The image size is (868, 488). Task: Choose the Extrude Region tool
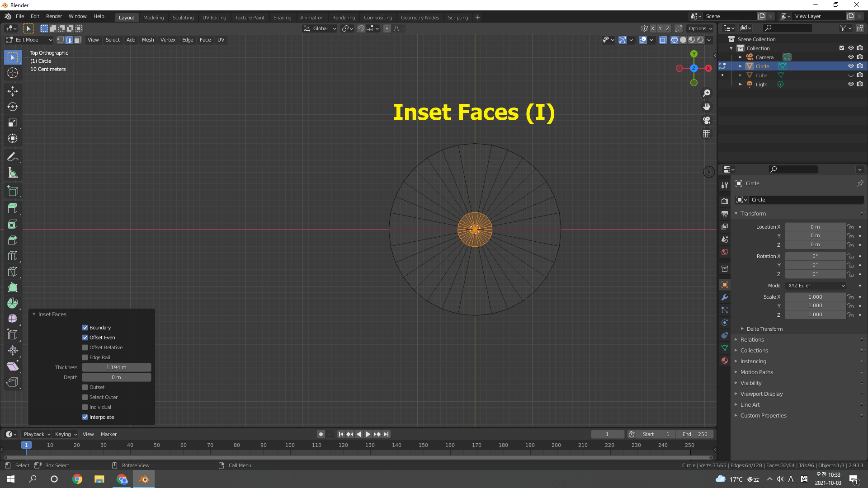pos(12,208)
